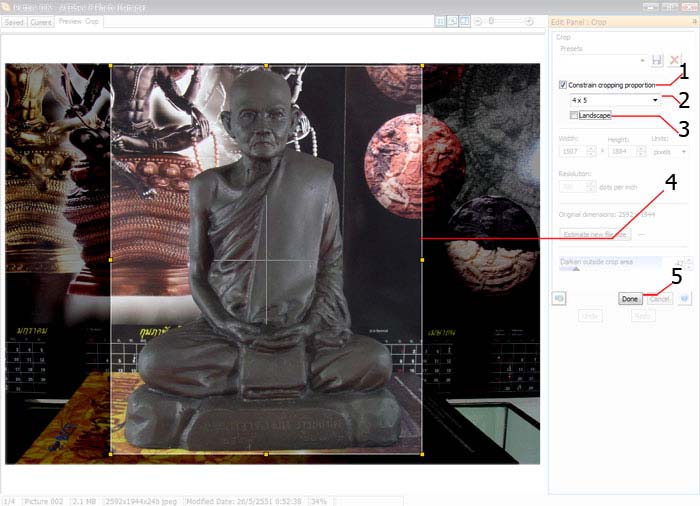Click the zoom out minus icon
This screenshot has height=506, width=700.
point(478,21)
